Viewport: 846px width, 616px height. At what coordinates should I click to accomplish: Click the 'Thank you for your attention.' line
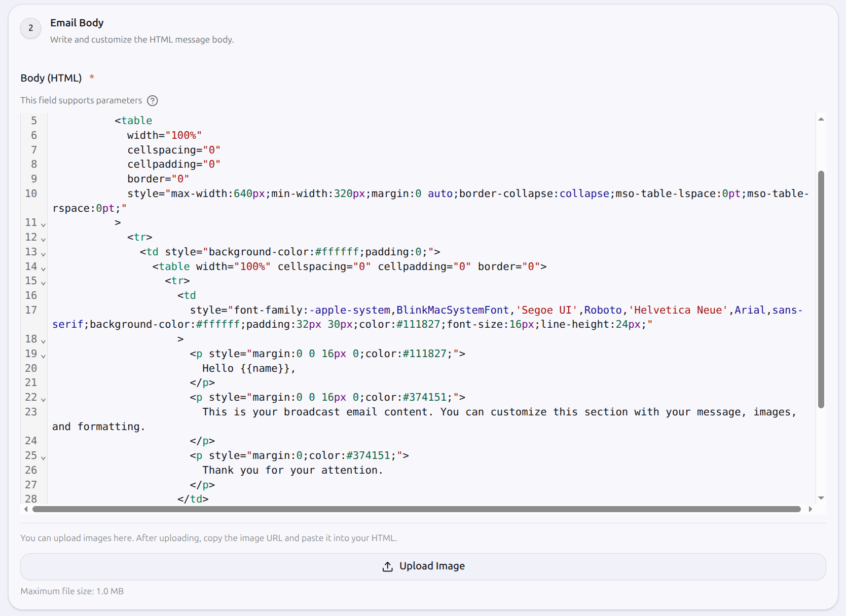[292, 470]
